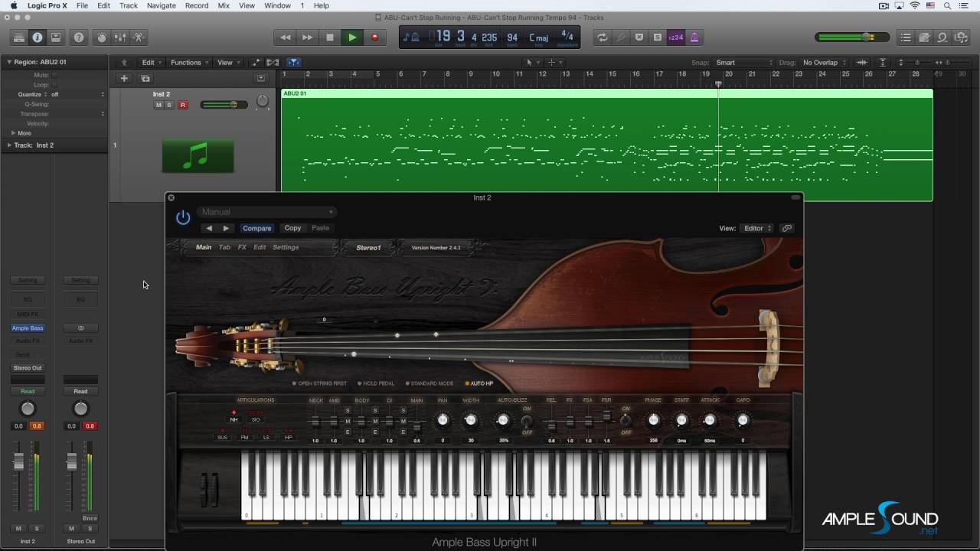Open the Edit dropdown in Tracks area
The image size is (980, 551).
[x=151, y=63]
